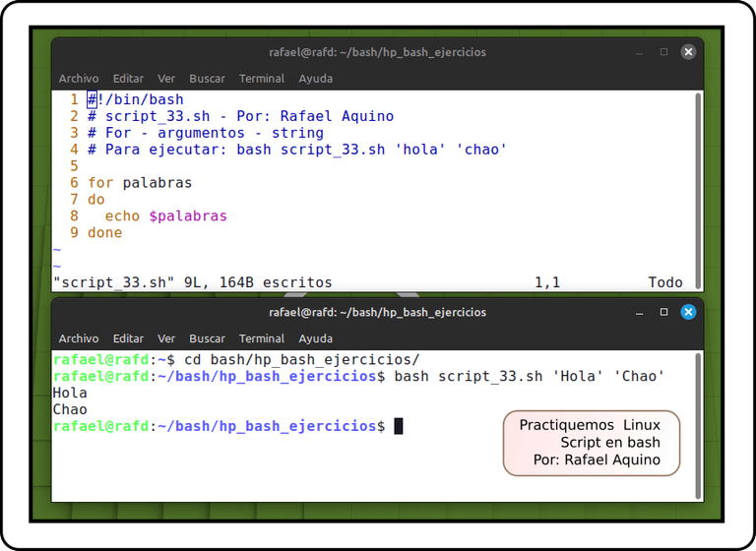Click the upper terminal vertical scrollbar
756x551 pixels.
point(698,191)
